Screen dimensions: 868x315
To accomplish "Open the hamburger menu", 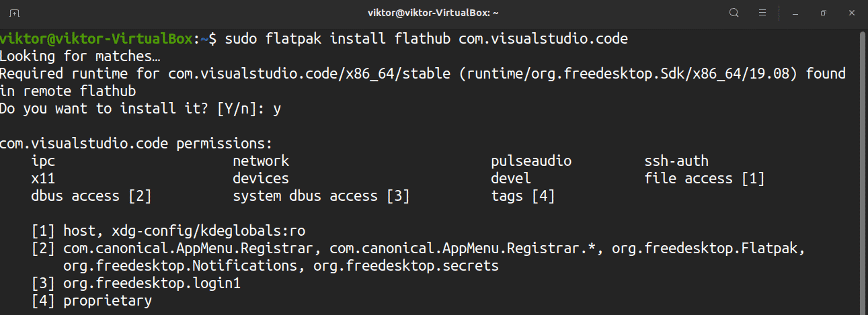I will tap(762, 13).
